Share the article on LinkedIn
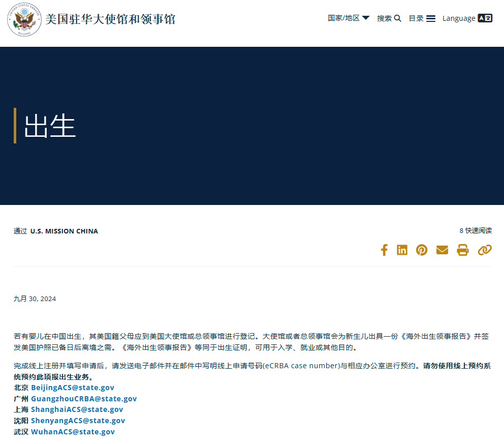Image resolution: width=504 pixels, height=444 pixels. (x=402, y=250)
